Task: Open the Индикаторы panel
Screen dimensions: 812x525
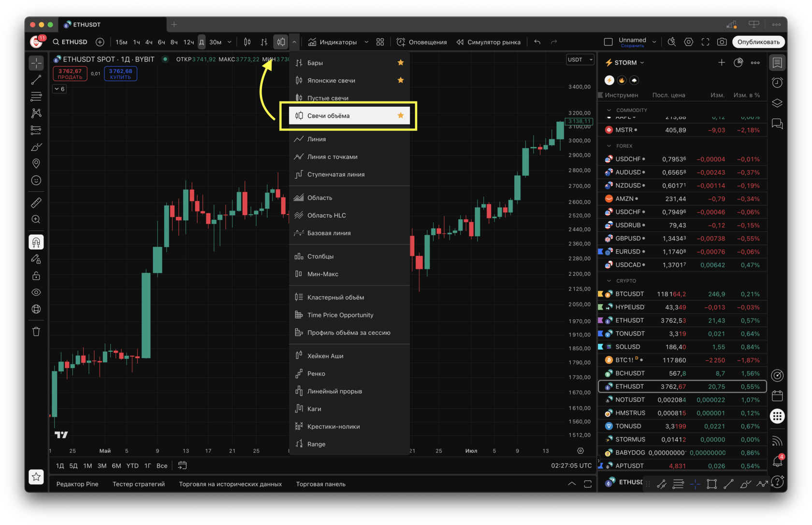Action: pyautogui.click(x=333, y=42)
